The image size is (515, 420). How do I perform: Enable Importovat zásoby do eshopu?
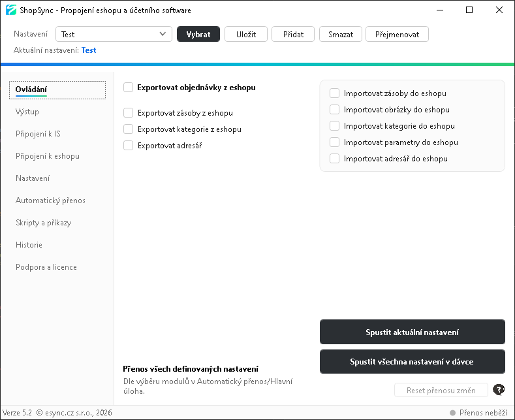tap(334, 93)
